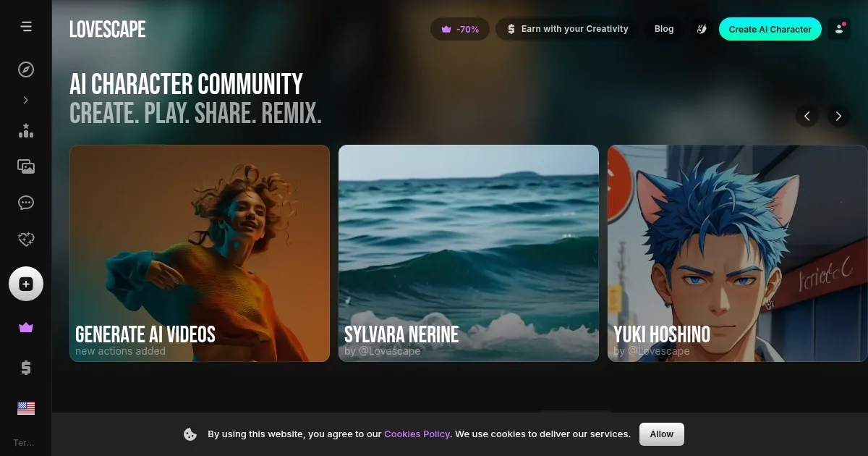Open the image gallery icon in sidebar
Image resolution: width=868 pixels, height=456 pixels.
pos(26,166)
